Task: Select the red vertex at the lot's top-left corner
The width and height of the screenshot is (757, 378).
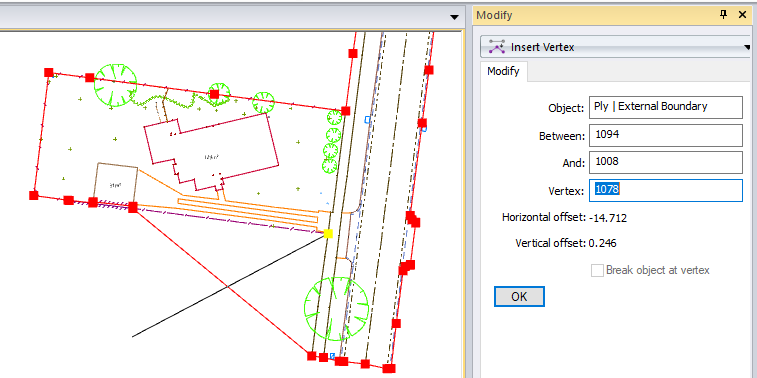Action: [x=49, y=72]
